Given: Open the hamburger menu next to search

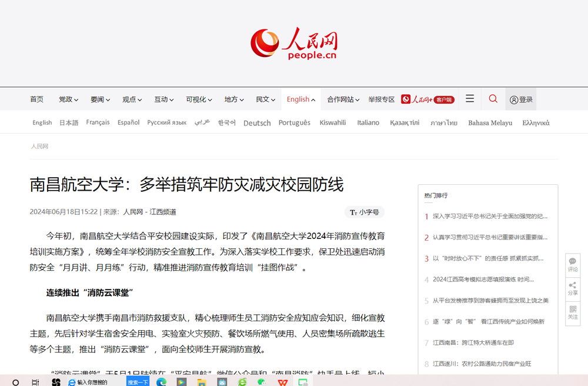Looking at the screenshot, I should click(469, 99).
